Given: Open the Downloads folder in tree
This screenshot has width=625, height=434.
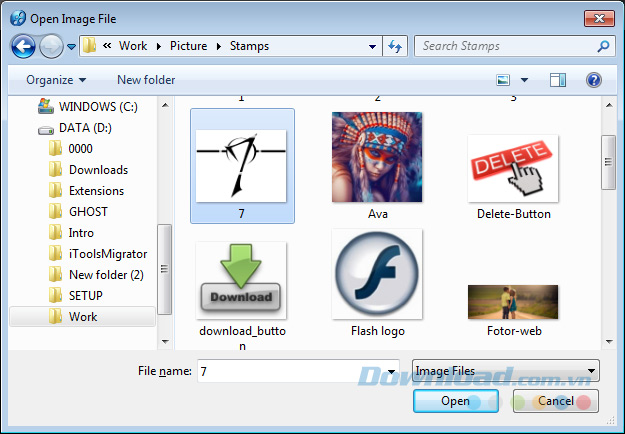Looking at the screenshot, I should [88, 170].
